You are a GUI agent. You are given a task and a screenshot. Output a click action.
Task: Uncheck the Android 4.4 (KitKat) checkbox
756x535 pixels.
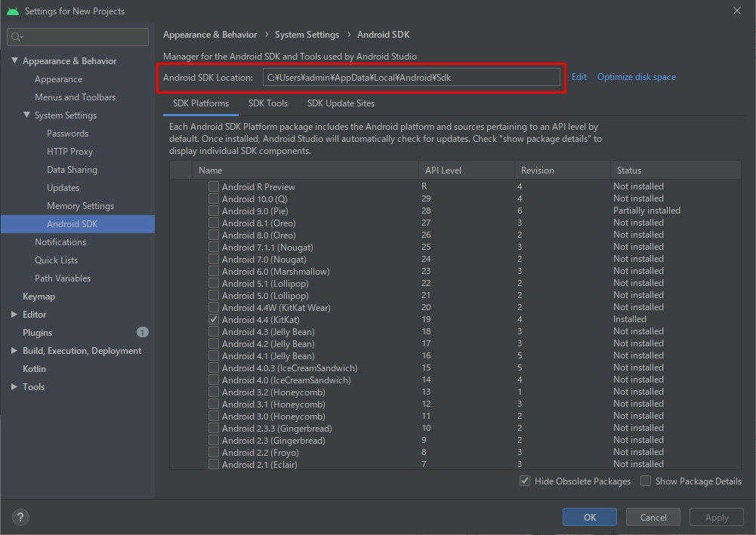point(214,319)
